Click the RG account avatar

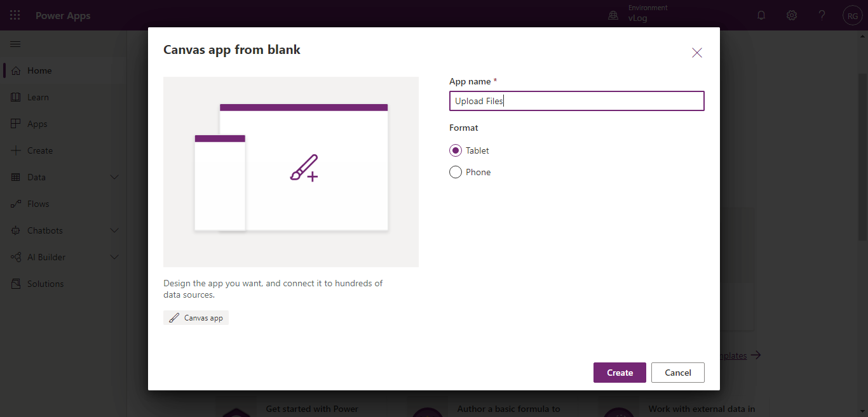852,15
